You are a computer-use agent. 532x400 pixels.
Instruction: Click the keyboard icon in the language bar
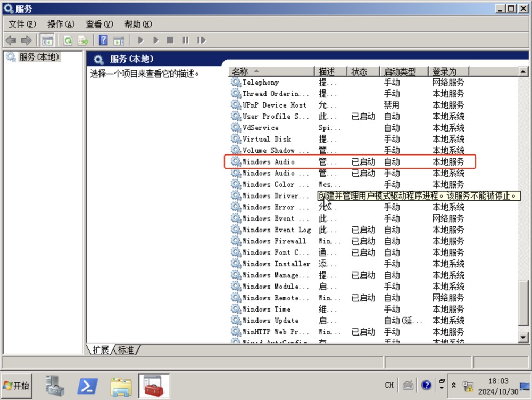tap(408, 386)
